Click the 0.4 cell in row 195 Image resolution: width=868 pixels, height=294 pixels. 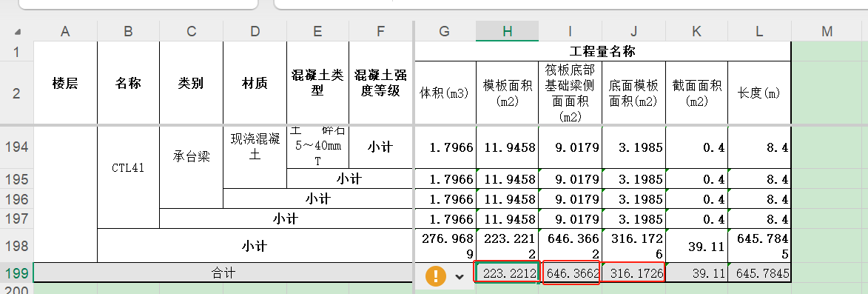point(696,178)
